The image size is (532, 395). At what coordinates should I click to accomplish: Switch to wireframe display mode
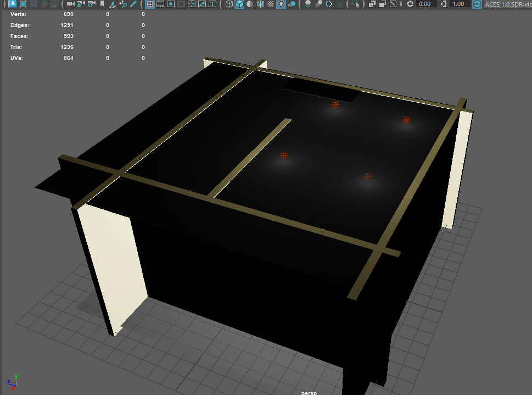pos(229,4)
